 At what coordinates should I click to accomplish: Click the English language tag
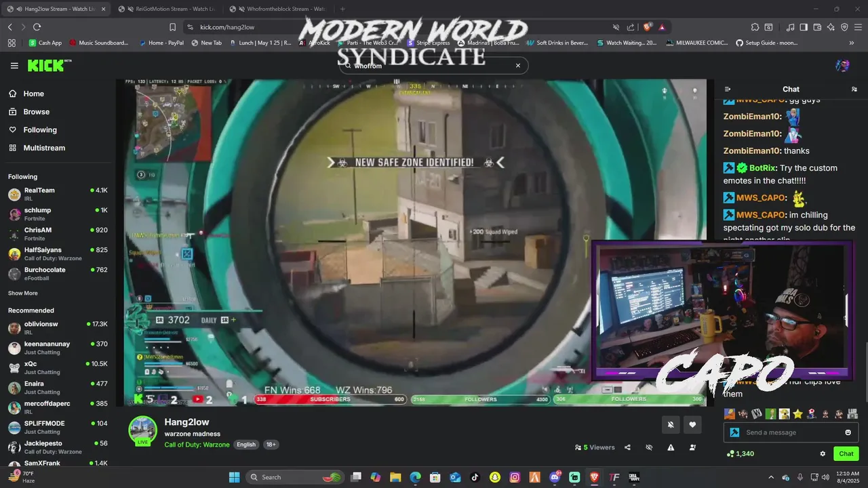coord(246,445)
